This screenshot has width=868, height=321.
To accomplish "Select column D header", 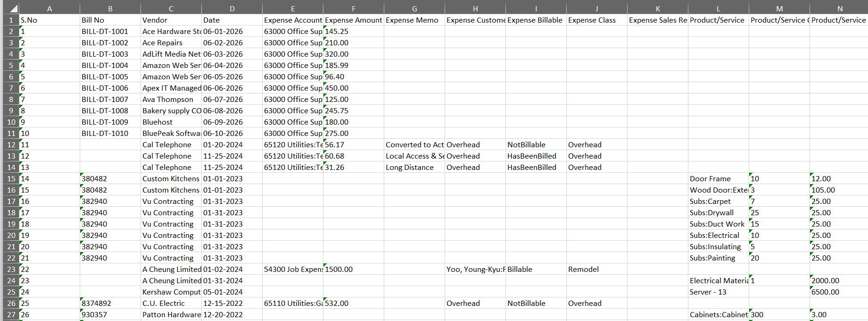I will click(232, 8).
